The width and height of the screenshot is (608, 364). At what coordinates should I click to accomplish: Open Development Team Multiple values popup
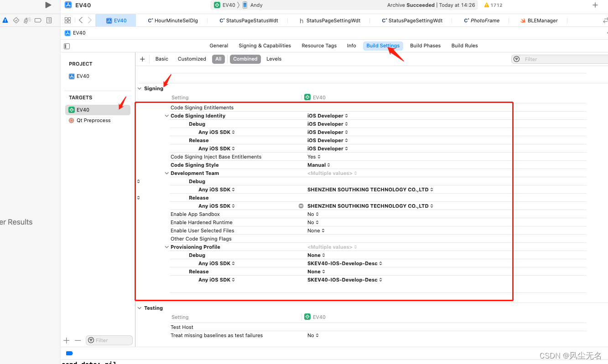pos(332,173)
